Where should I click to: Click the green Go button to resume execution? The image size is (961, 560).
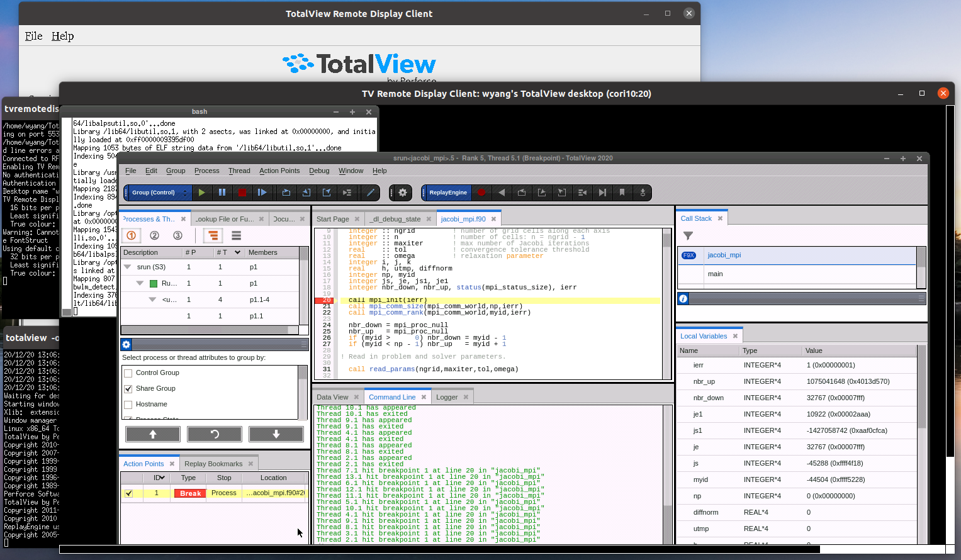pyautogui.click(x=201, y=193)
